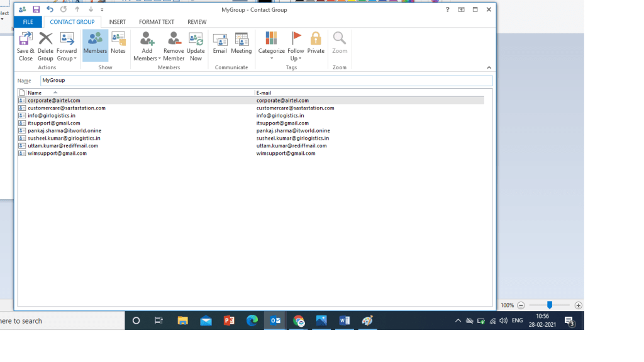The image size is (644, 362).
Task: Click the Update Now icon
Action: coord(196,46)
